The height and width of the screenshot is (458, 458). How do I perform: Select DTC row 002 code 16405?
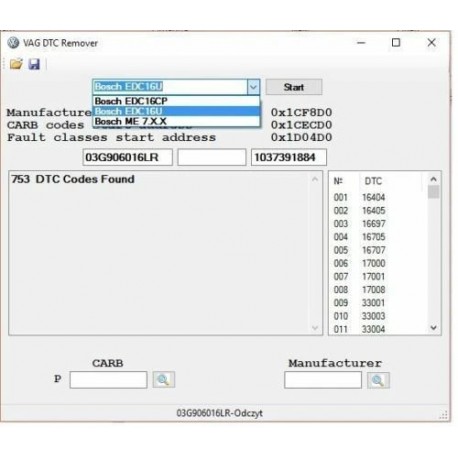pyautogui.click(x=378, y=211)
